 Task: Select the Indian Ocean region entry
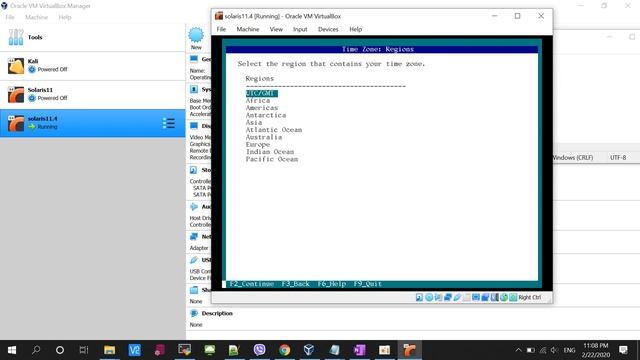(270, 152)
